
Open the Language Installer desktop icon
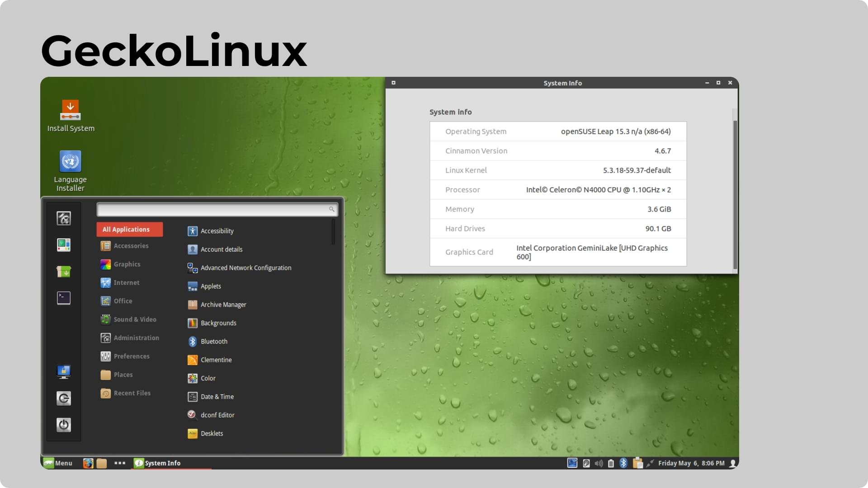[x=71, y=171]
